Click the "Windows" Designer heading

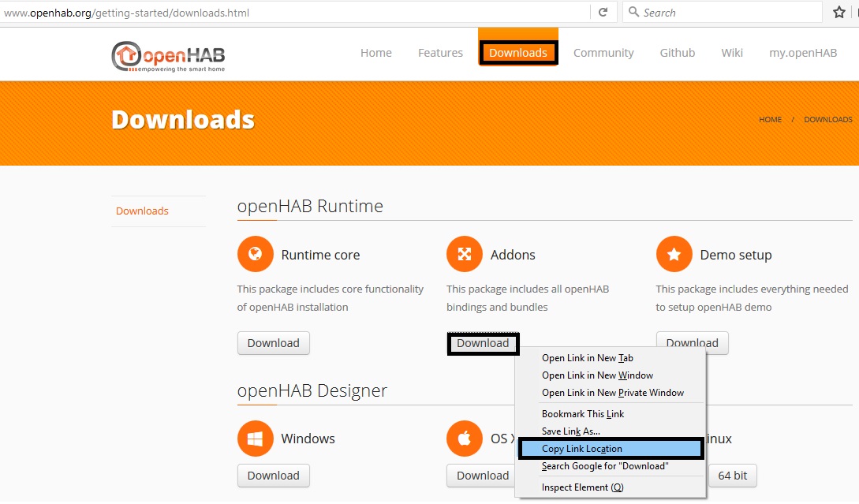tap(308, 439)
